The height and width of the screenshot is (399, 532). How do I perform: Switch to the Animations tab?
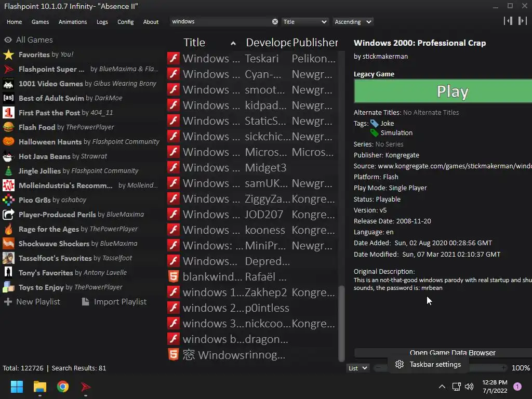coord(73,22)
